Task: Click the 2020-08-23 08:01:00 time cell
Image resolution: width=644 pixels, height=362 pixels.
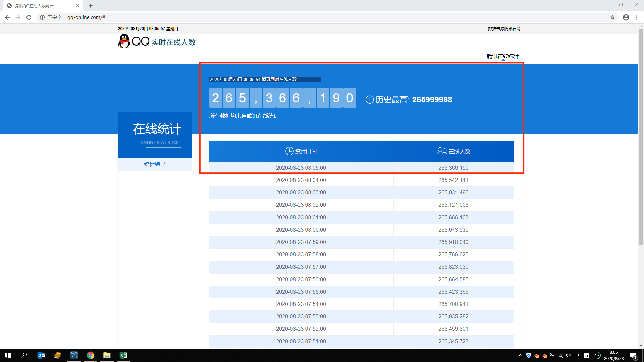Action: (x=301, y=217)
